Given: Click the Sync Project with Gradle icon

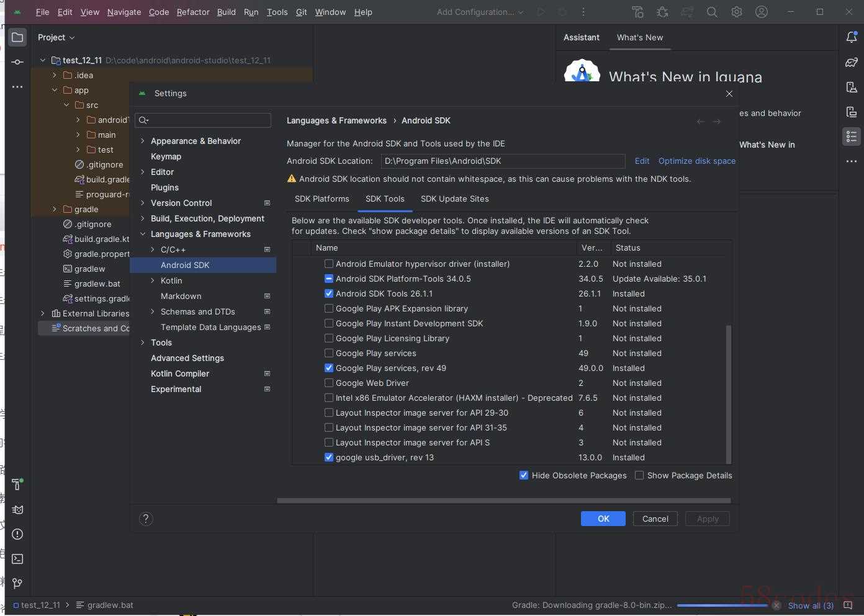Looking at the screenshot, I should [687, 12].
